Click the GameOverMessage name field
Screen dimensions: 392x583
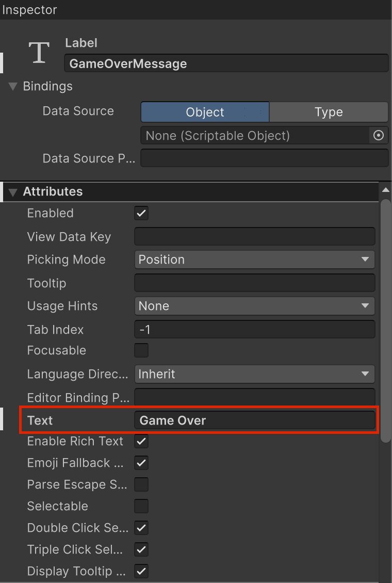[x=226, y=63]
